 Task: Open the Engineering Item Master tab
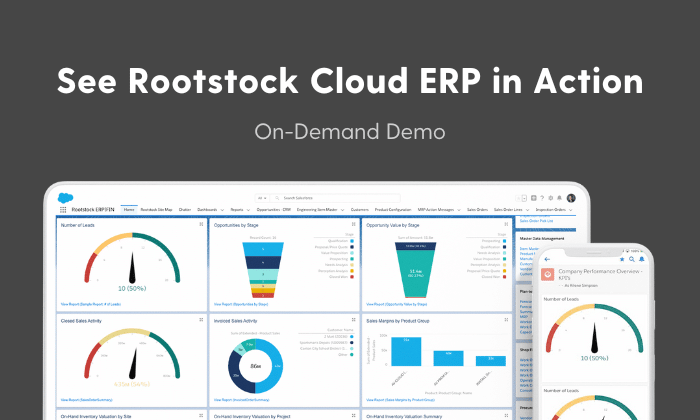coord(317,209)
